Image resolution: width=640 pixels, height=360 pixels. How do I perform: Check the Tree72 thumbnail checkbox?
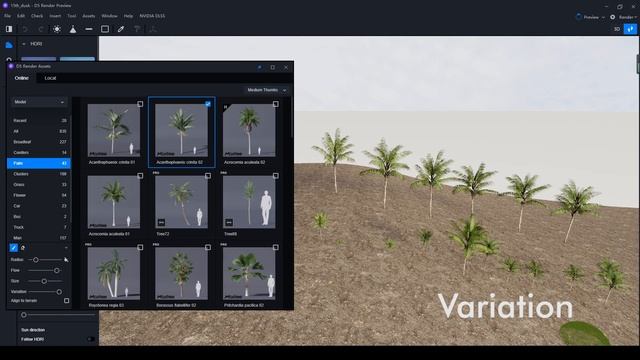pos(208,176)
